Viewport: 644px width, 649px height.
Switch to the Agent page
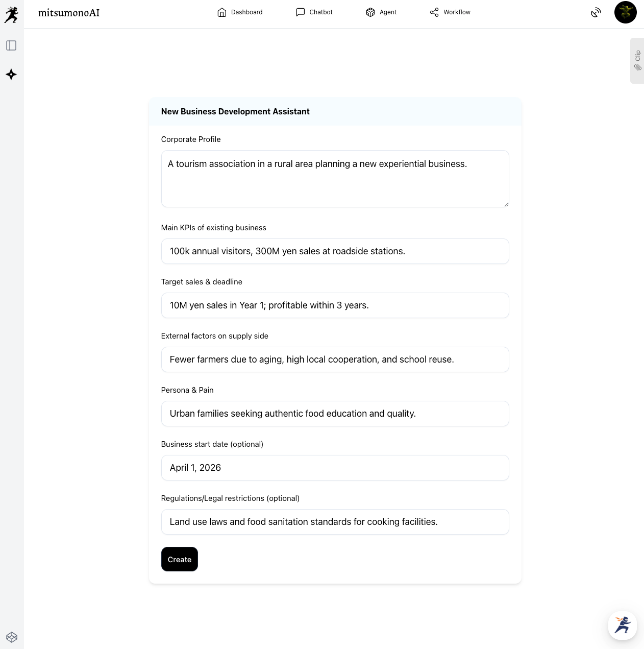(381, 12)
